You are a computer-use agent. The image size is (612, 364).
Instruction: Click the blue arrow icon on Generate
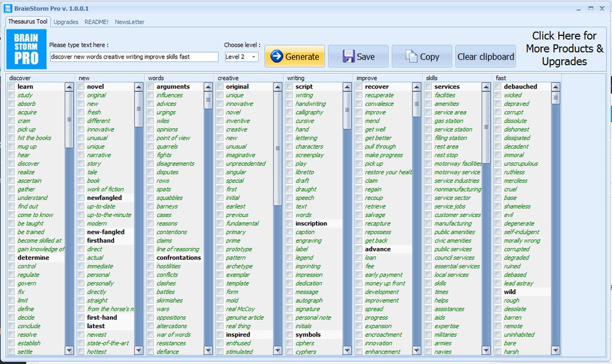277,56
